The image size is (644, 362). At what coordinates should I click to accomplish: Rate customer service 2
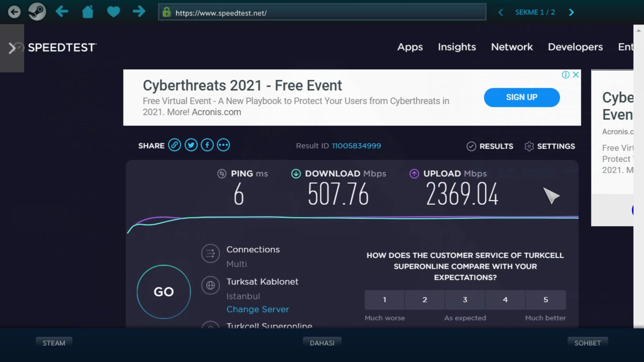click(x=425, y=300)
